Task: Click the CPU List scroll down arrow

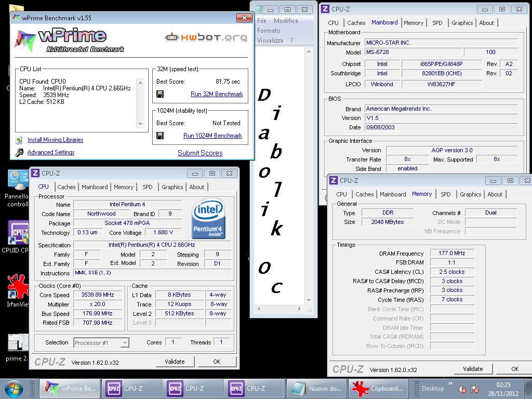Action: pos(140,124)
